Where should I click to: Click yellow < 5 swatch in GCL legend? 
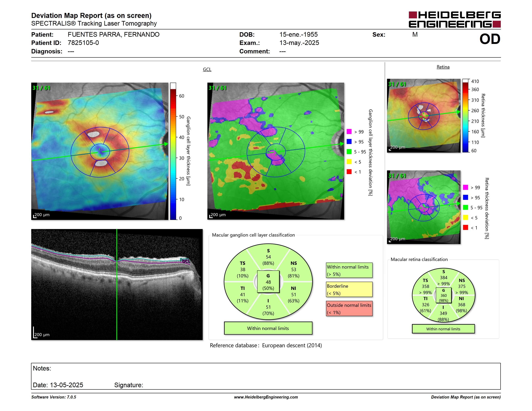[x=349, y=162]
